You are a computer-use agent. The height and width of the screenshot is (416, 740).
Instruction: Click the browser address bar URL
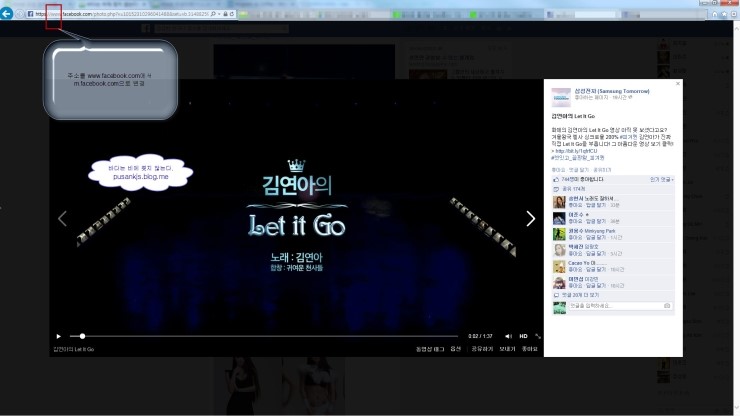[x=122, y=14]
